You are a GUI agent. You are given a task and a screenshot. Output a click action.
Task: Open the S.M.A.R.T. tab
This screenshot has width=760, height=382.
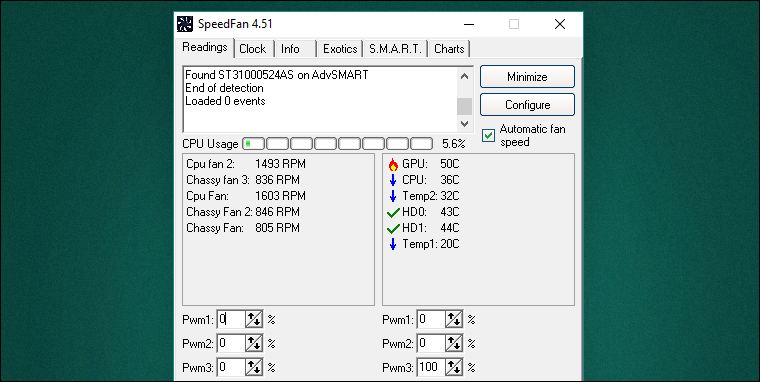pos(396,49)
